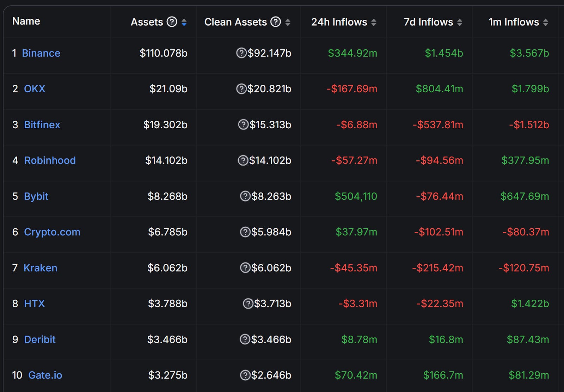
Task: Click the 7d Inflows column header label
Action: coord(428,22)
